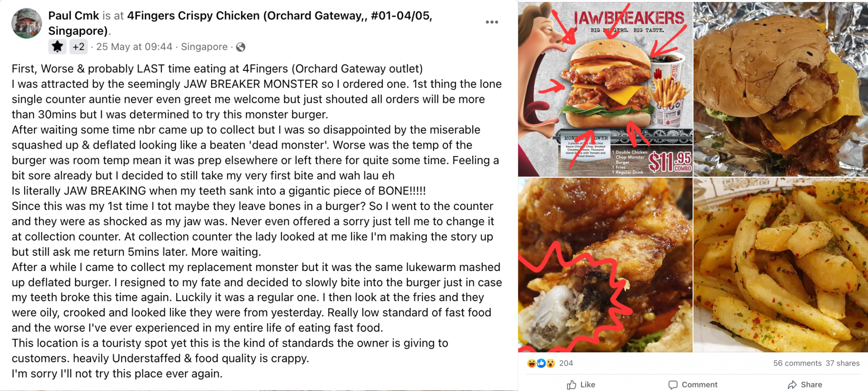Open the squashed burger photo
Viewport: 868px width, 391px height.
[x=780, y=89]
